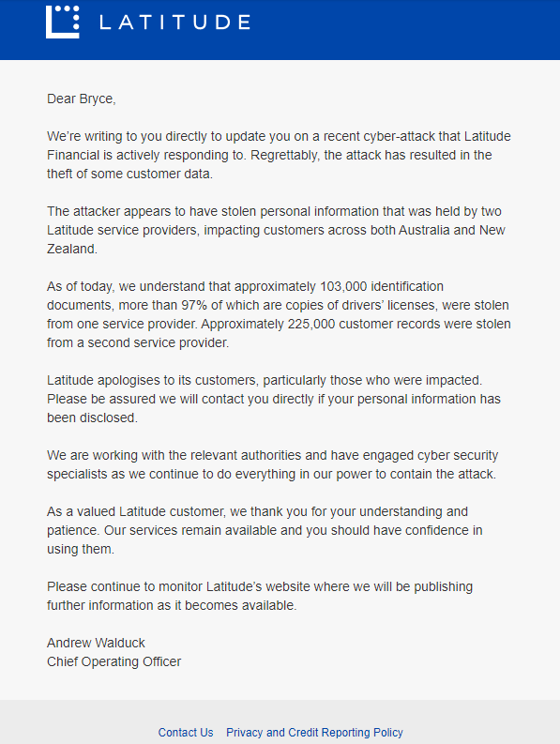
Task: Click the paragraph starting "The attacker appears"
Action: tap(276, 230)
